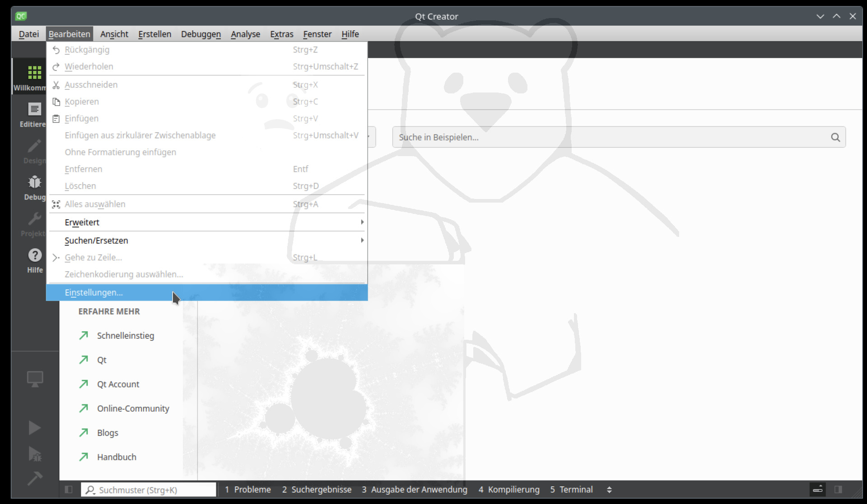Toggle the right sidebar visibility button

838,490
